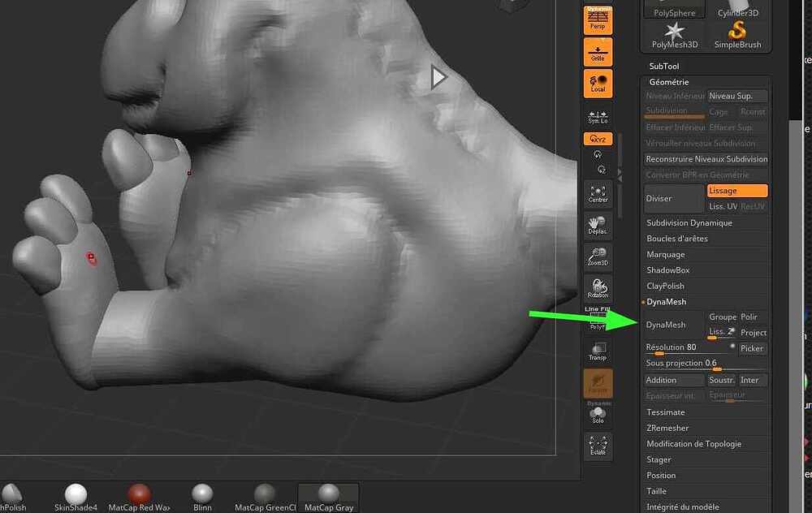
Task: Toggle the XYZ rotation mode button
Action: tap(598, 139)
